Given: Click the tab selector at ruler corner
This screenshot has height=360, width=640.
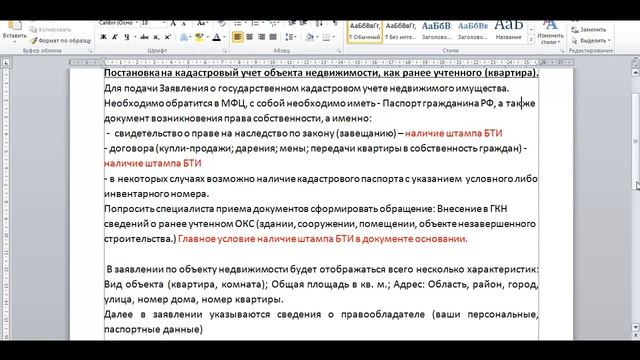Looking at the screenshot, I should pyautogui.click(x=6, y=62).
